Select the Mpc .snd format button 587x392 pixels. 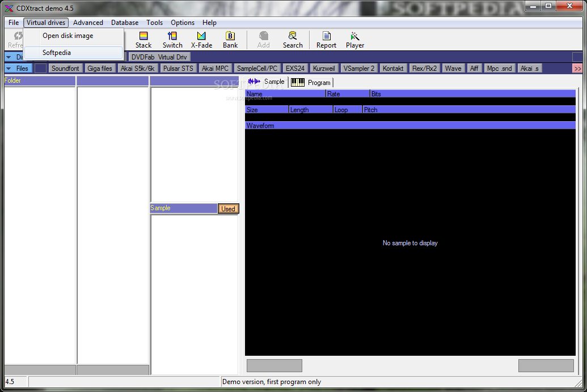pyautogui.click(x=500, y=69)
